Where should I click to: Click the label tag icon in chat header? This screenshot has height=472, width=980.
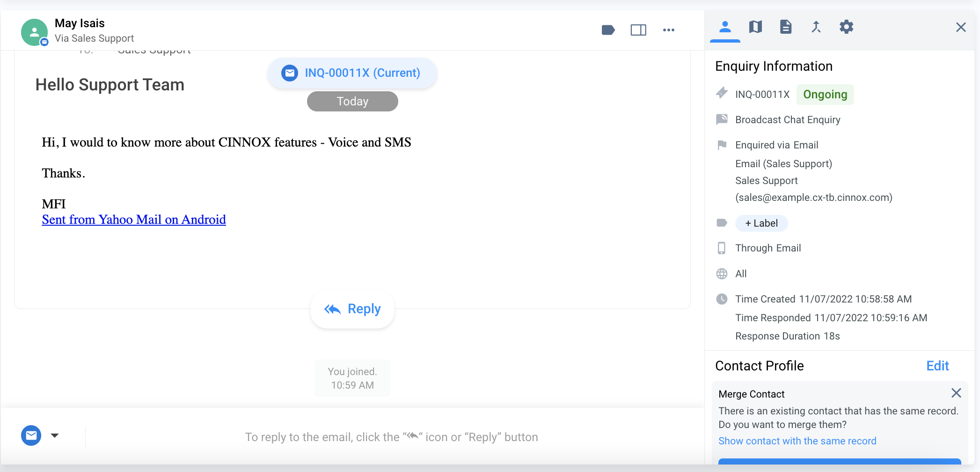click(608, 30)
